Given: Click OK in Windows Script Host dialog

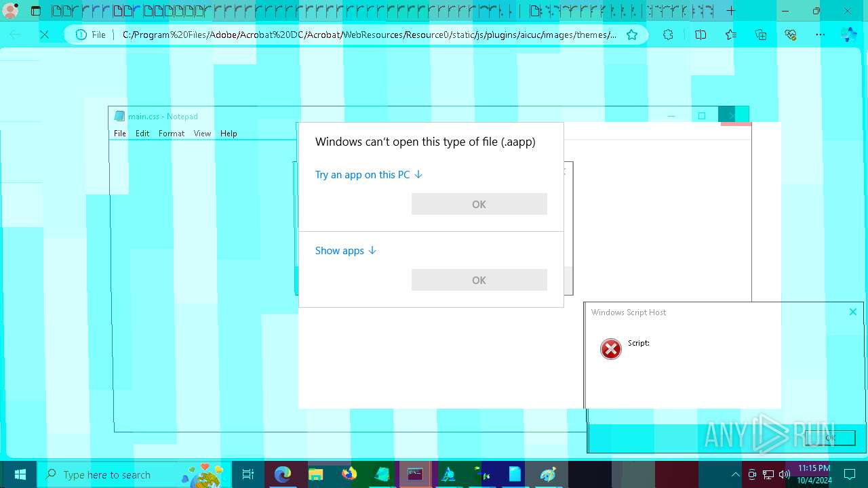Looking at the screenshot, I should pyautogui.click(x=830, y=438).
